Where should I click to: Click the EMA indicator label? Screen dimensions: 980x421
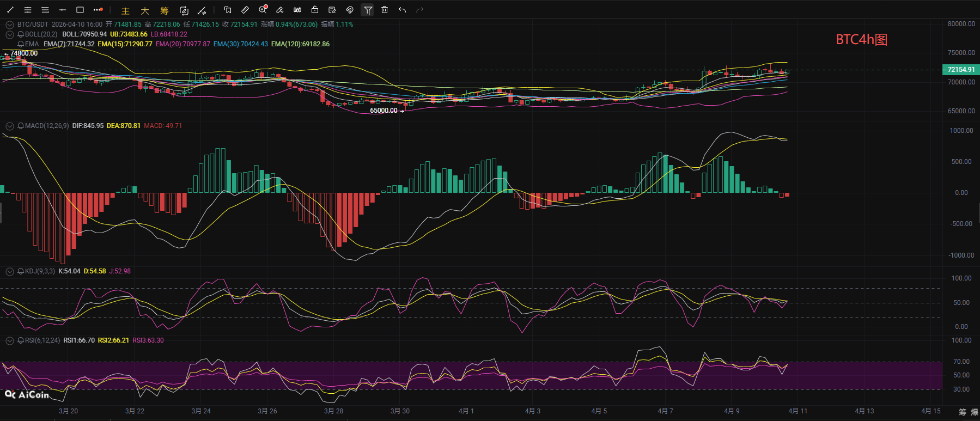pos(32,44)
